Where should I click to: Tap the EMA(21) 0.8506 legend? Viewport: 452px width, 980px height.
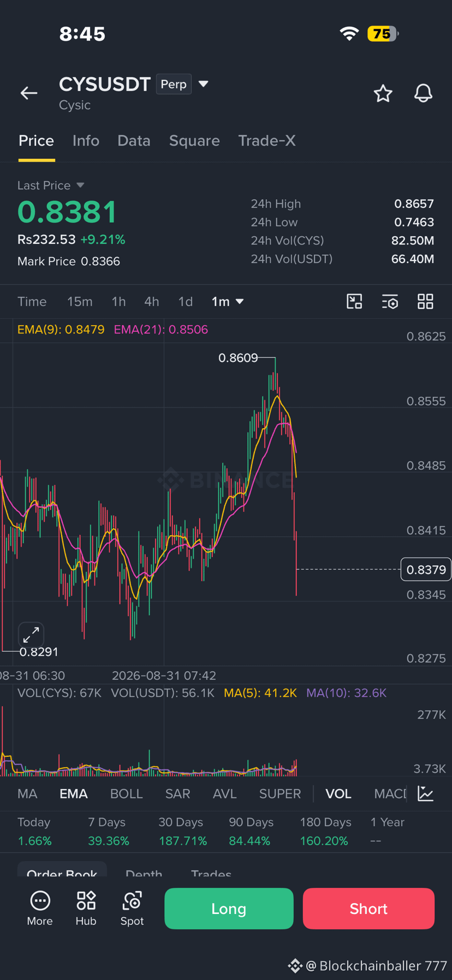pos(160,330)
